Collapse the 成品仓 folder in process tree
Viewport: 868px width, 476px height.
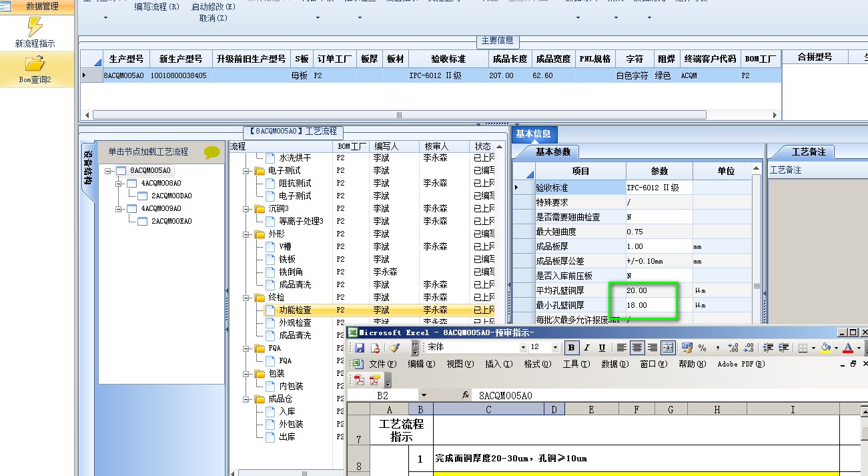click(x=246, y=399)
